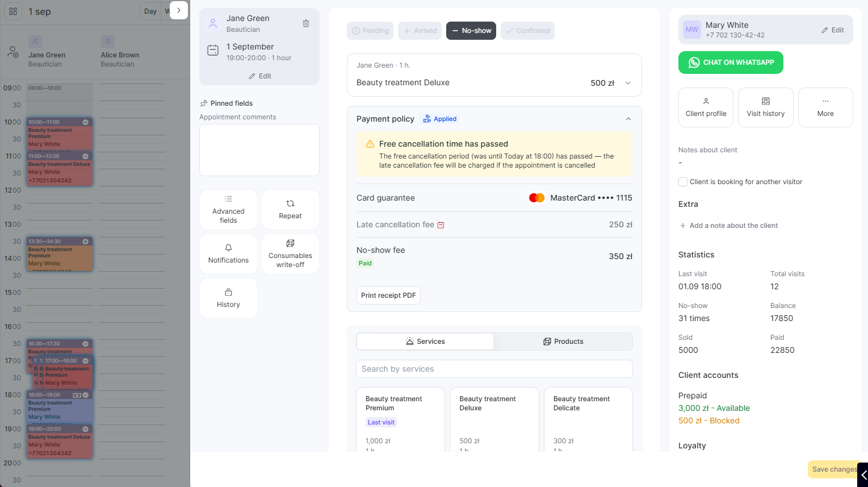
Task: Open Client profile
Action: point(706,107)
